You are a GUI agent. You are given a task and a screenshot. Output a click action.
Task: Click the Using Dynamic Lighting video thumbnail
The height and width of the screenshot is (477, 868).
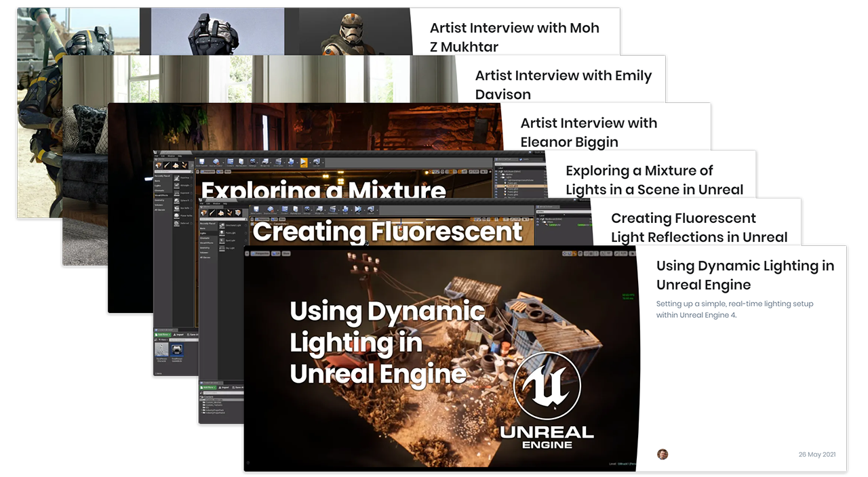click(x=441, y=358)
